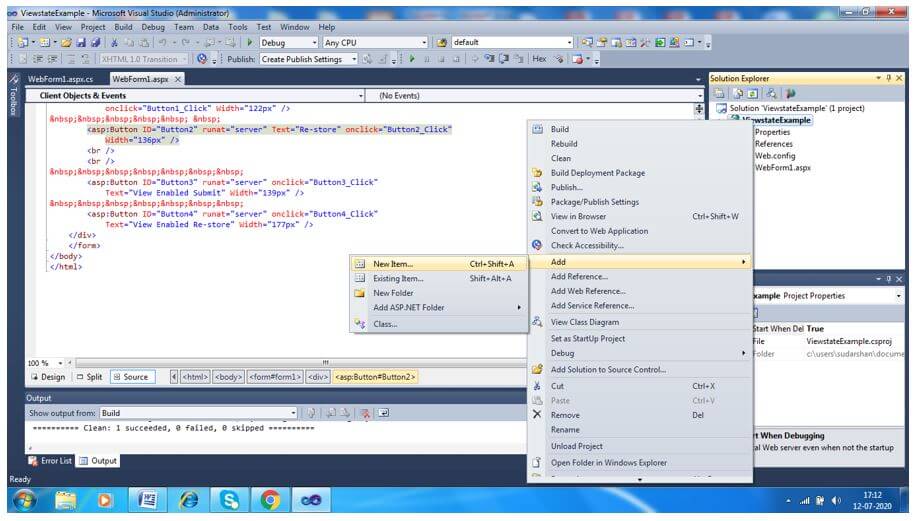The image size is (924, 521).
Task: Select Web.config in Solution Explorer
Action: [773, 156]
